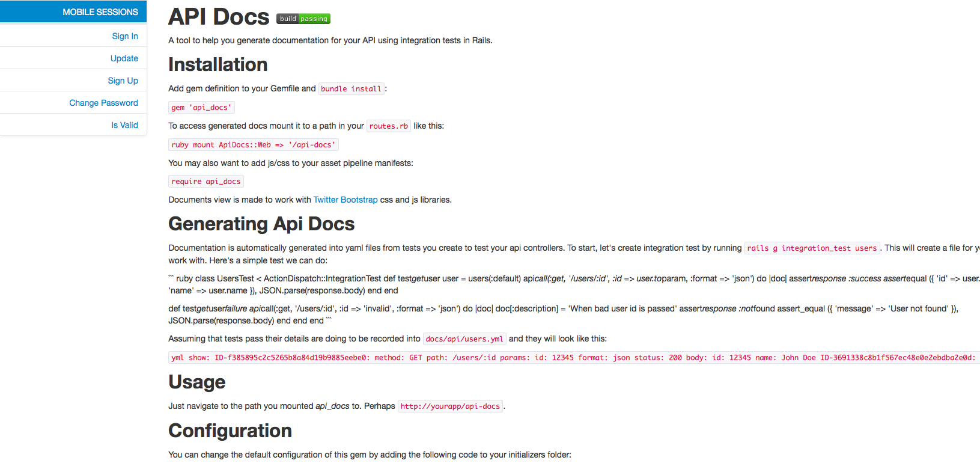Click the asset pipeline manifests sentence
The width and height of the screenshot is (980, 466).
[291, 163]
